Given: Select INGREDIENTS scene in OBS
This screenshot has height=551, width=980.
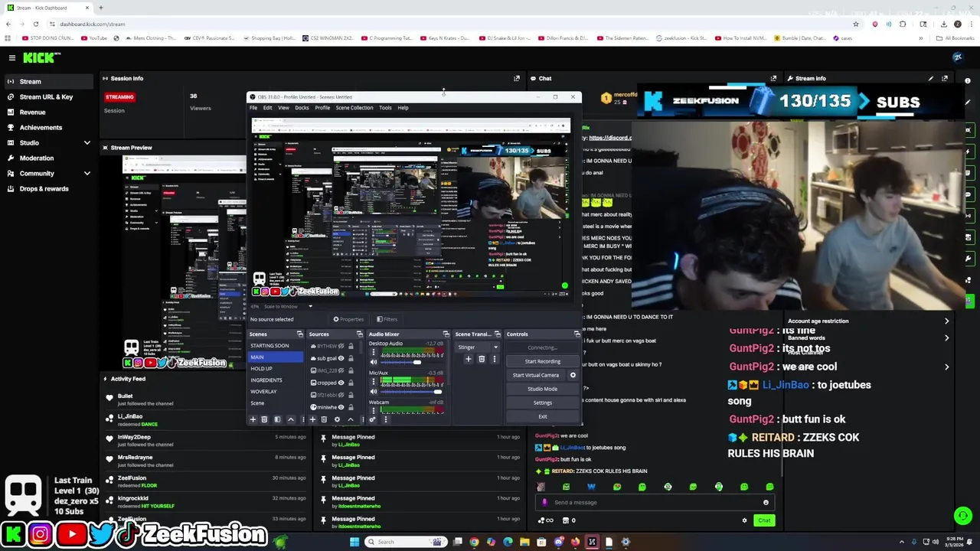Looking at the screenshot, I should (x=276, y=380).
